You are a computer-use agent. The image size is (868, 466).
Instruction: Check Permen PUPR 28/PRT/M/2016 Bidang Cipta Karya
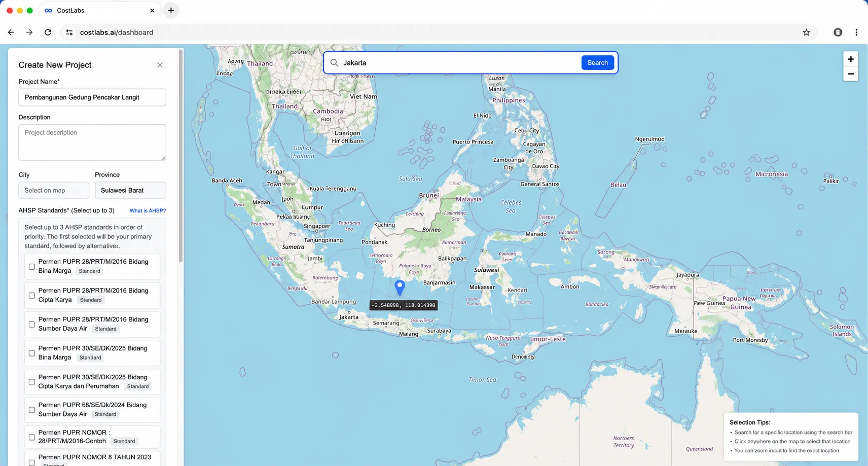[x=32, y=295]
